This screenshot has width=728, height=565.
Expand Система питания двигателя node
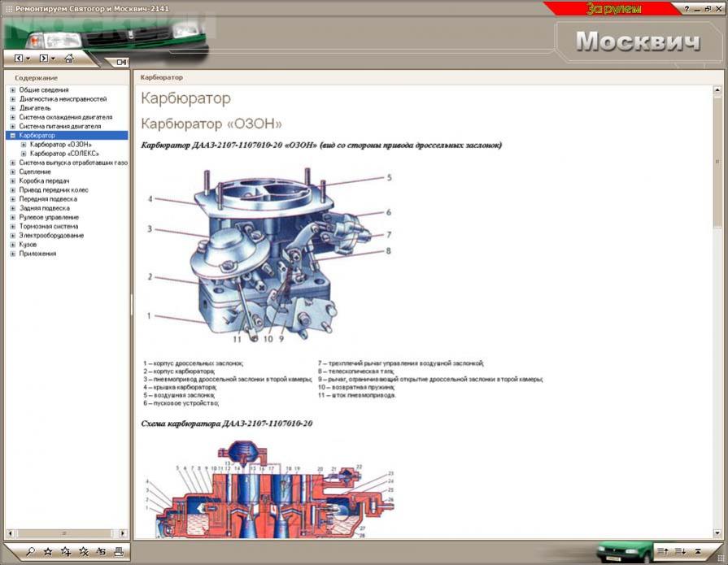tap(13, 126)
